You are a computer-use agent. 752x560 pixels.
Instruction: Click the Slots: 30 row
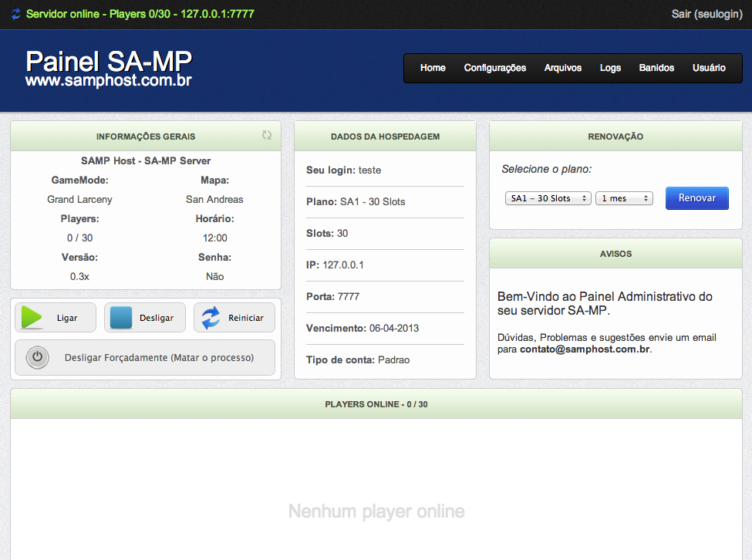pyautogui.click(x=385, y=234)
